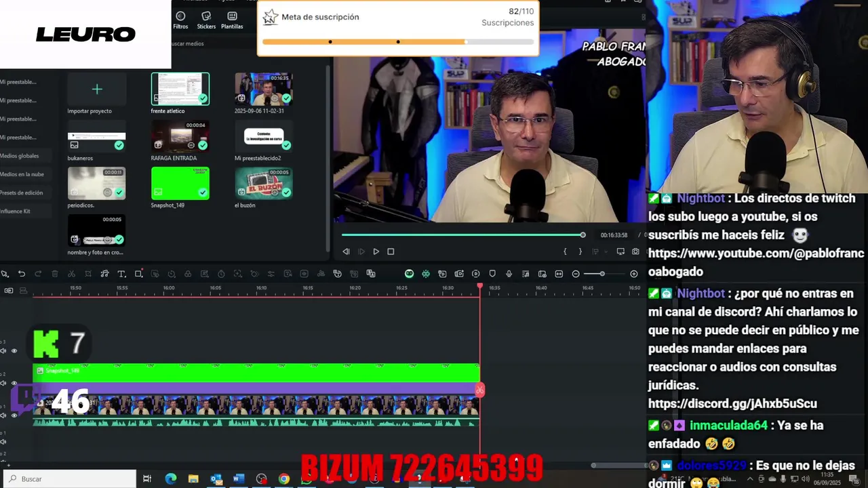Toggle visibility eye of the top track
Viewport: 868px width, 488px height.
pyautogui.click(x=14, y=351)
